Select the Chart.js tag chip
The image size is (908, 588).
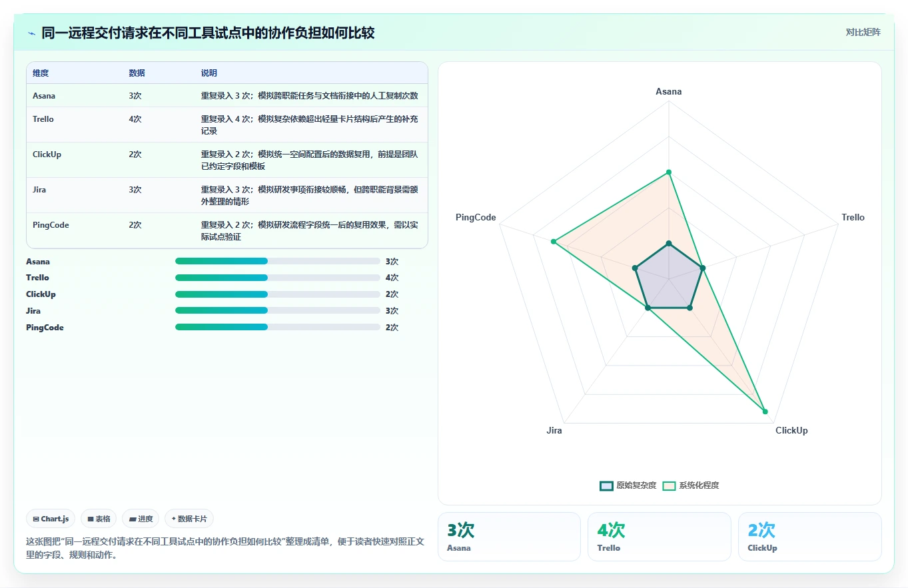click(51, 519)
